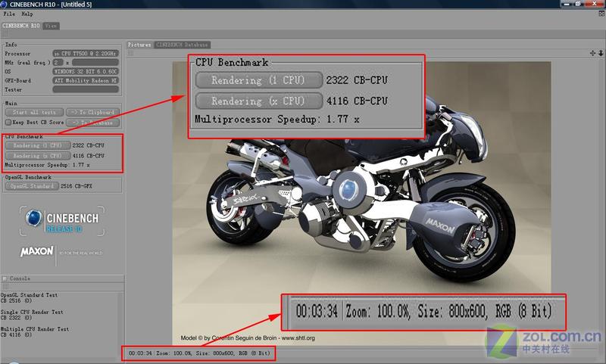Click the picture viewer move (four-arrow) icon
The width and height of the screenshot is (606, 364).
point(592,53)
